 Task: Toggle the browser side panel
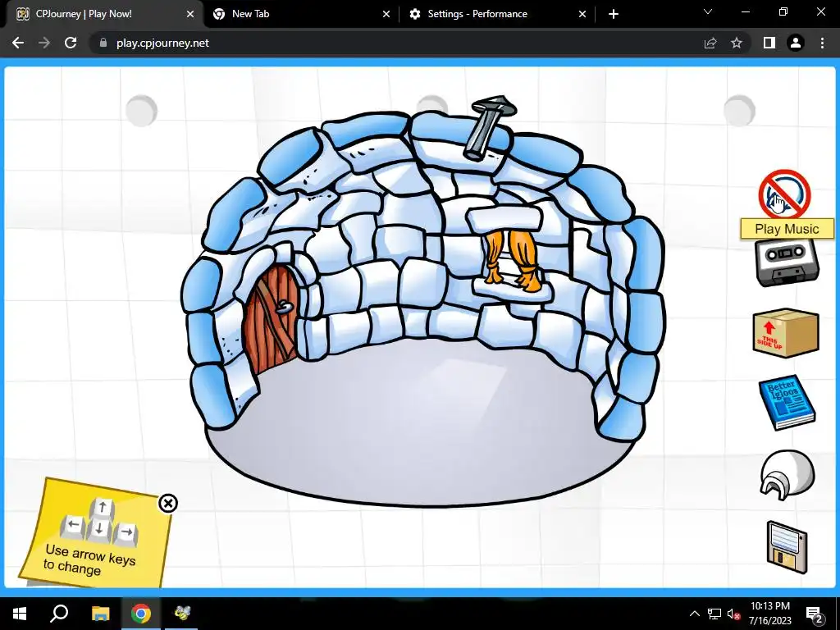coord(769,43)
